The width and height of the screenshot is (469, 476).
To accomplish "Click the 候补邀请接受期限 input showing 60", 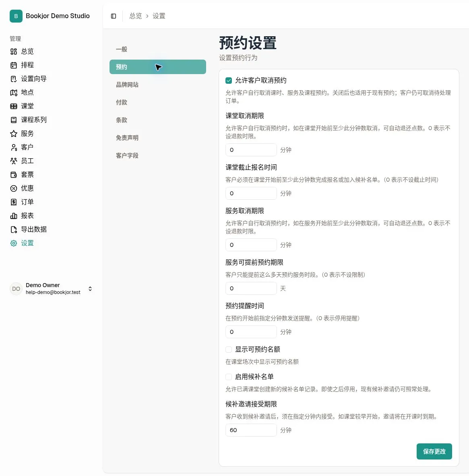I will click(x=251, y=430).
